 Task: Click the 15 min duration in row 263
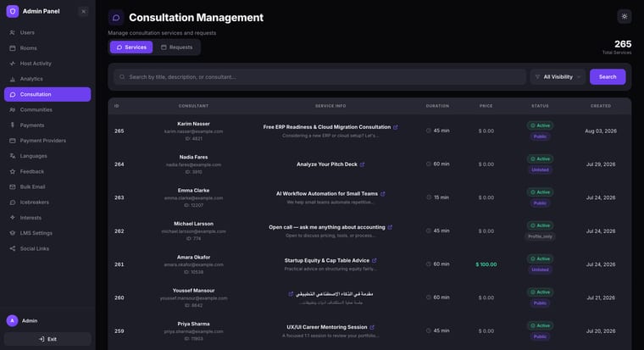(x=438, y=197)
